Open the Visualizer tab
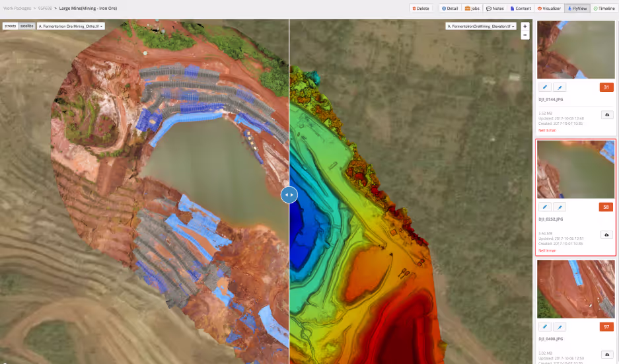The width and height of the screenshot is (619, 364). [x=549, y=9]
